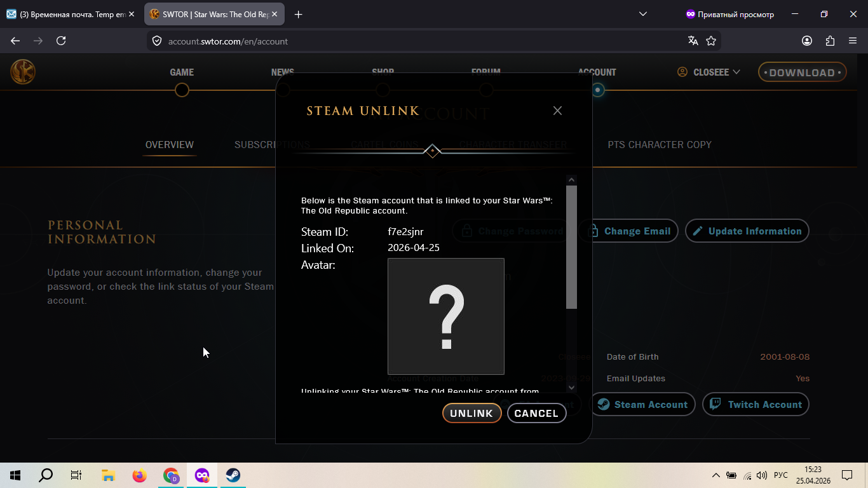Select the PTS CHARACTER COPY tab
The height and width of the screenshot is (488, 868).
tap(660, 144)
